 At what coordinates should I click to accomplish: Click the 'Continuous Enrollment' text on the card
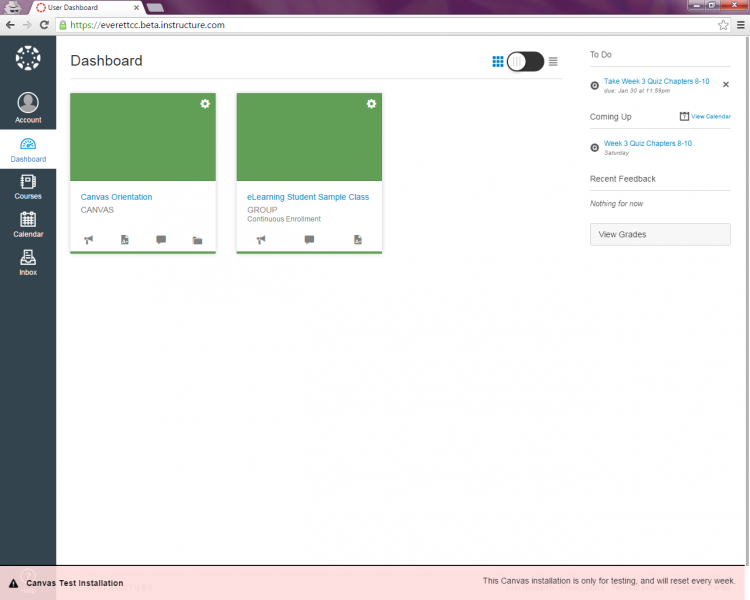tap(284, 219)
